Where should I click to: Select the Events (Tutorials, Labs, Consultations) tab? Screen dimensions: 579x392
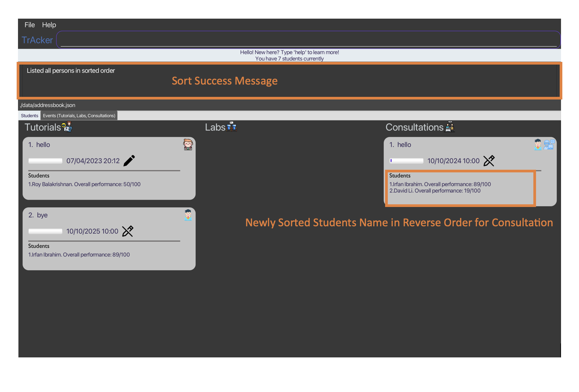79,115
